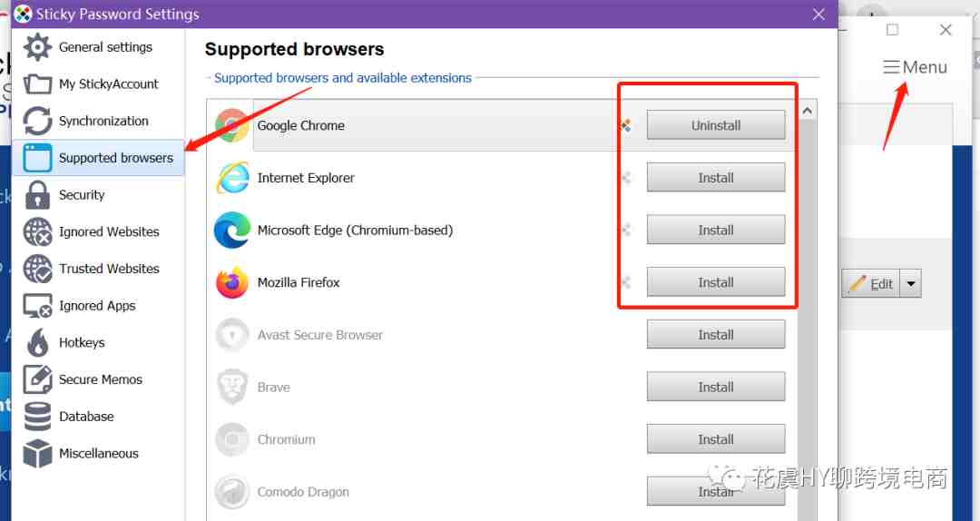Click the Internet Explorer browser icon
Screen dimensions: 980x521
click(232, 178)
